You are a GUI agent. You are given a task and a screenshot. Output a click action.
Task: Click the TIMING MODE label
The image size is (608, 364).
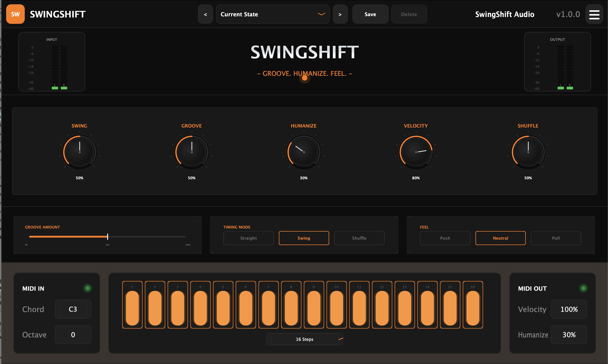237,227
